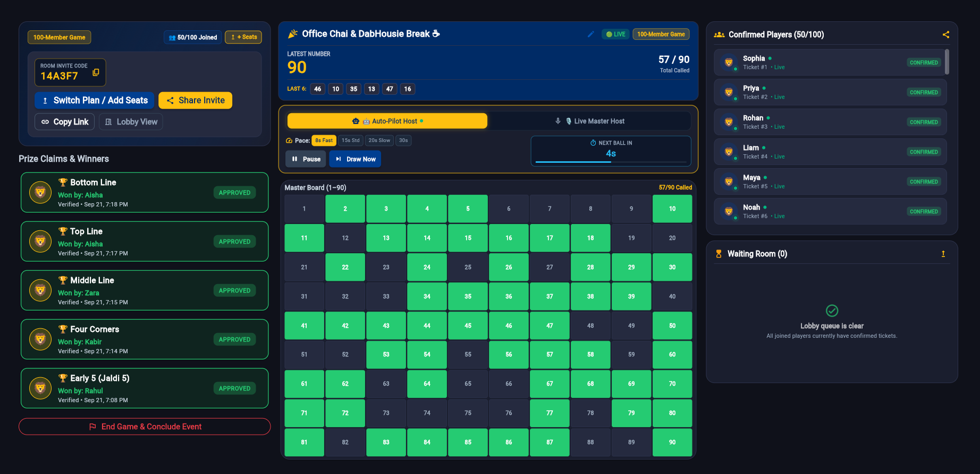Copy the room invite code icon
The height and width of the screenshot is (474, 980).
[x=96, y=72]
